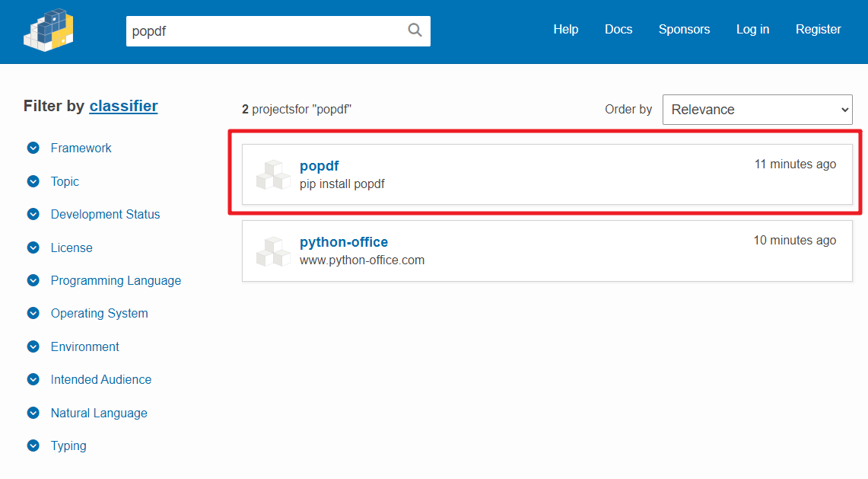Open the Order by Relevance dropdown
This screenshot has width=868, height=479.
[x=757, y=110]
